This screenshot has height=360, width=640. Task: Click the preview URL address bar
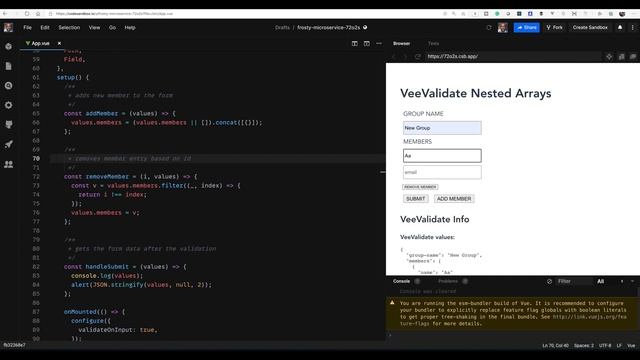click(512, 56)
